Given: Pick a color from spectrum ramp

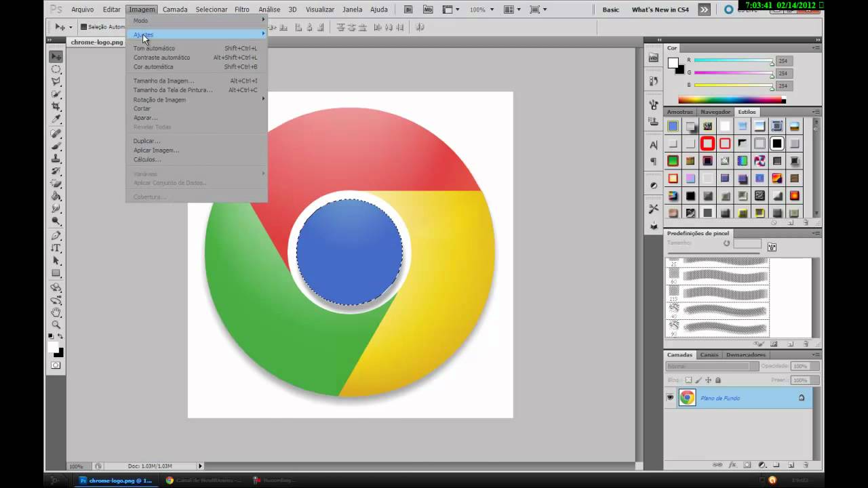Looking at the screenshot, I should point(732,100).
